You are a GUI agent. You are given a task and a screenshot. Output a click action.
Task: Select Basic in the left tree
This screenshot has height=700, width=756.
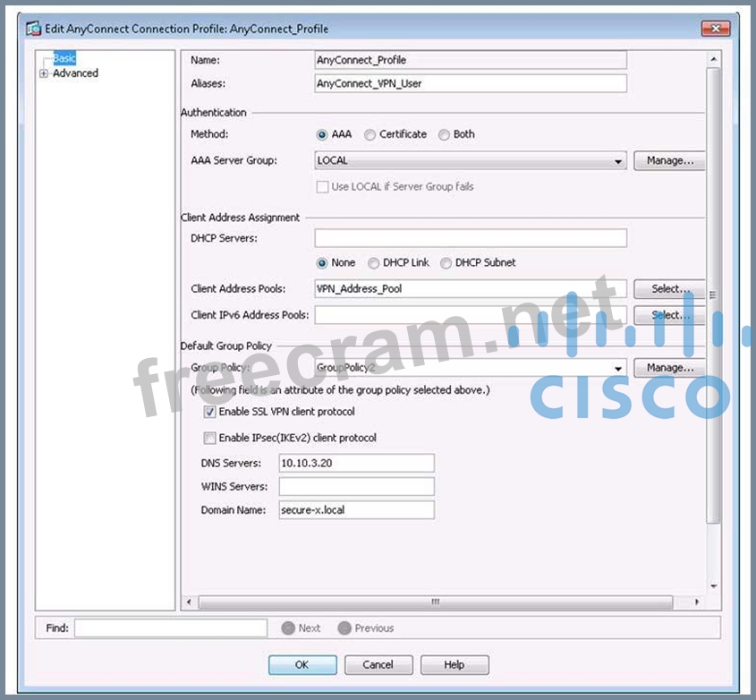pos(64,59)
